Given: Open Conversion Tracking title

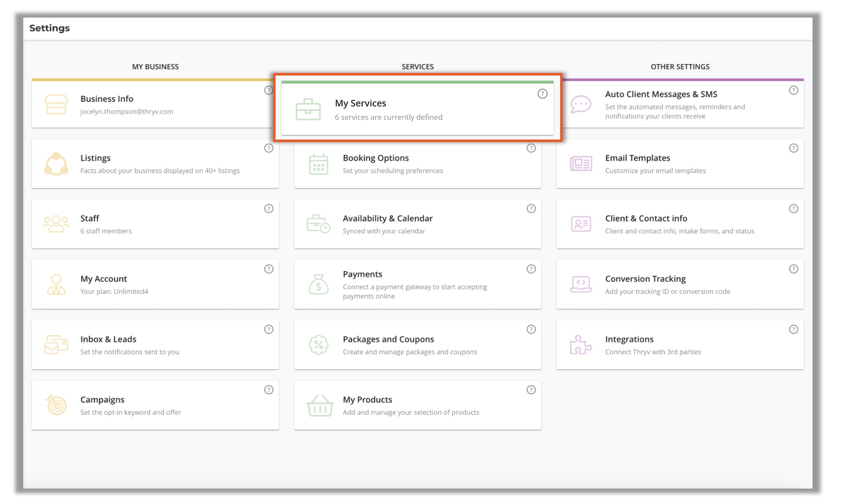Looking at the screenshot, I should (x=645, y=279).
